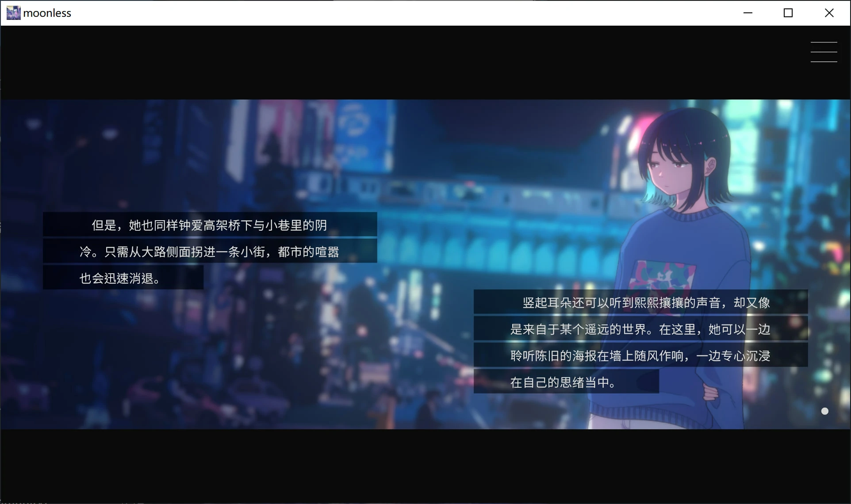Screen dimensions: 851x504
Task: Click the line starting with 聆听陈旧的海报
Action: 640,355
